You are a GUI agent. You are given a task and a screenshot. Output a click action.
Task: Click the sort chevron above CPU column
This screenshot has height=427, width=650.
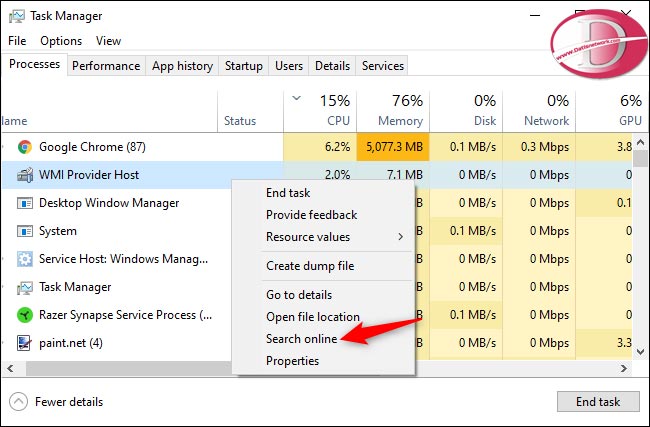[x=296, y=98]
